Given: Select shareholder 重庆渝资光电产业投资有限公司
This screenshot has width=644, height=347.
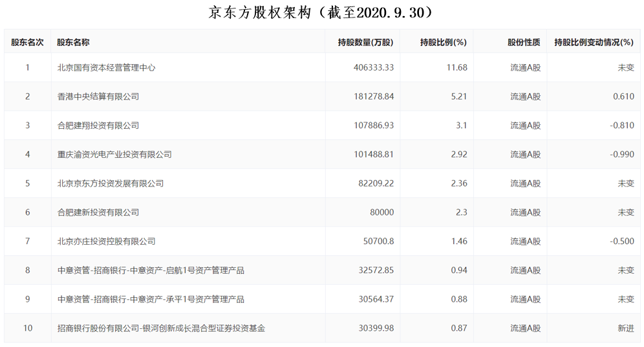Looking at the screenshot, I should coord(114,155).
